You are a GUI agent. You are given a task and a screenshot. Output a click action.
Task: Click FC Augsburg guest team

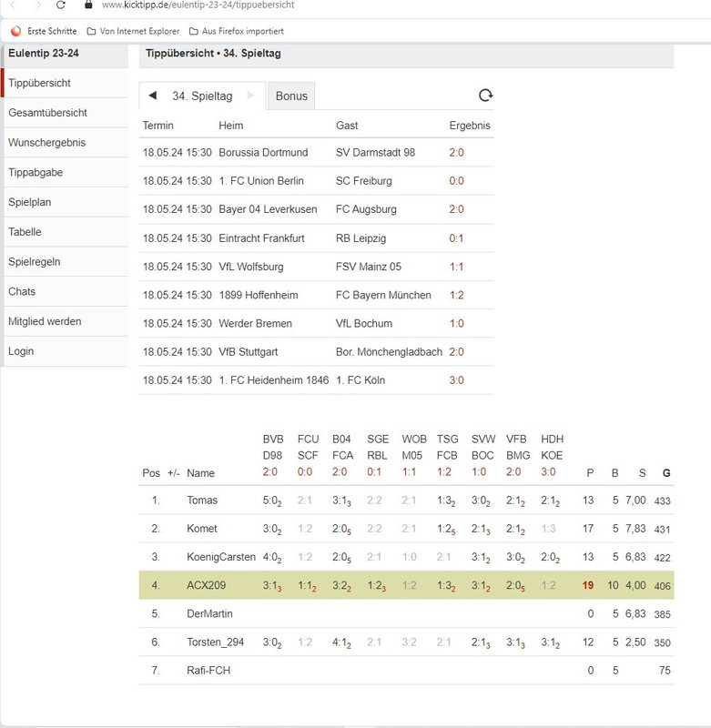tap(366, 209)
